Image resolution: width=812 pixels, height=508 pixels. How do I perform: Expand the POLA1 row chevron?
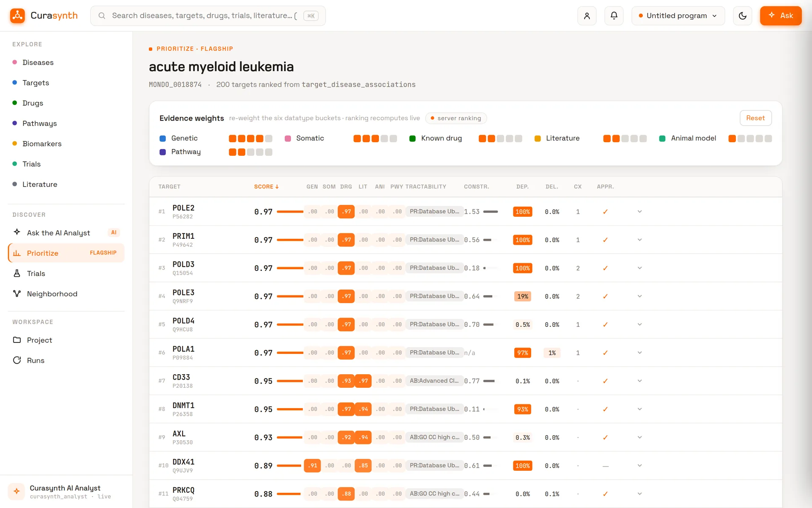639,353
